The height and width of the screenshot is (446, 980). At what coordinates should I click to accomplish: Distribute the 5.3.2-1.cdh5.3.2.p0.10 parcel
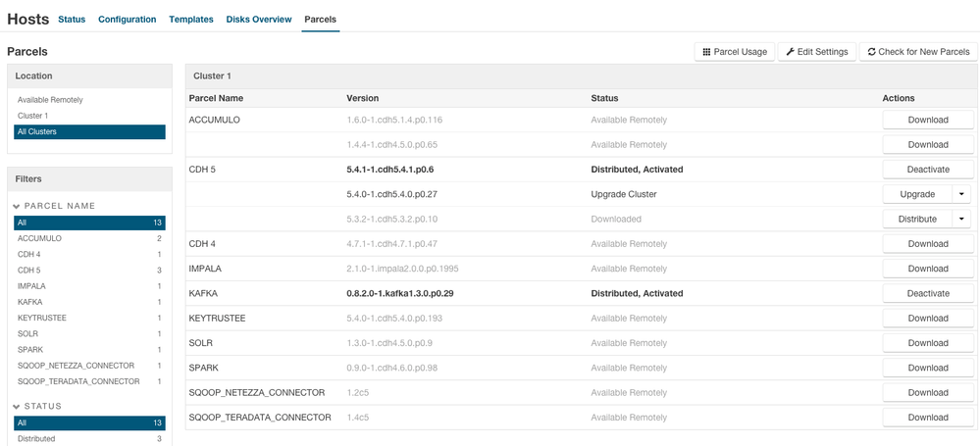917,220
